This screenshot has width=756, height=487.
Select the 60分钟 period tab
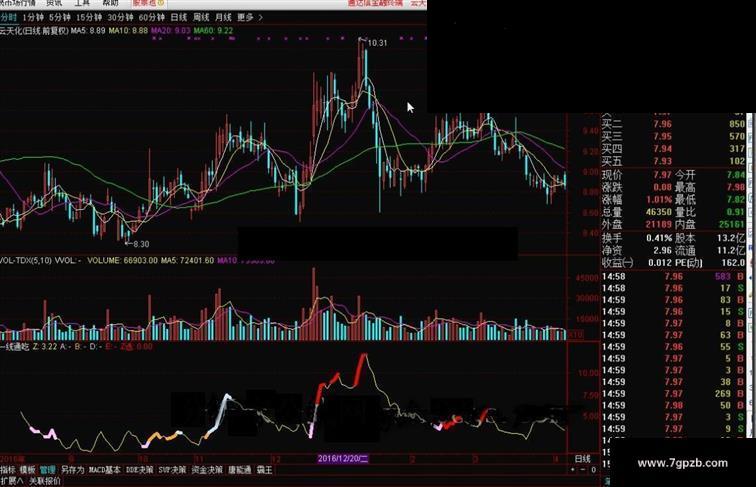[151, 18]
